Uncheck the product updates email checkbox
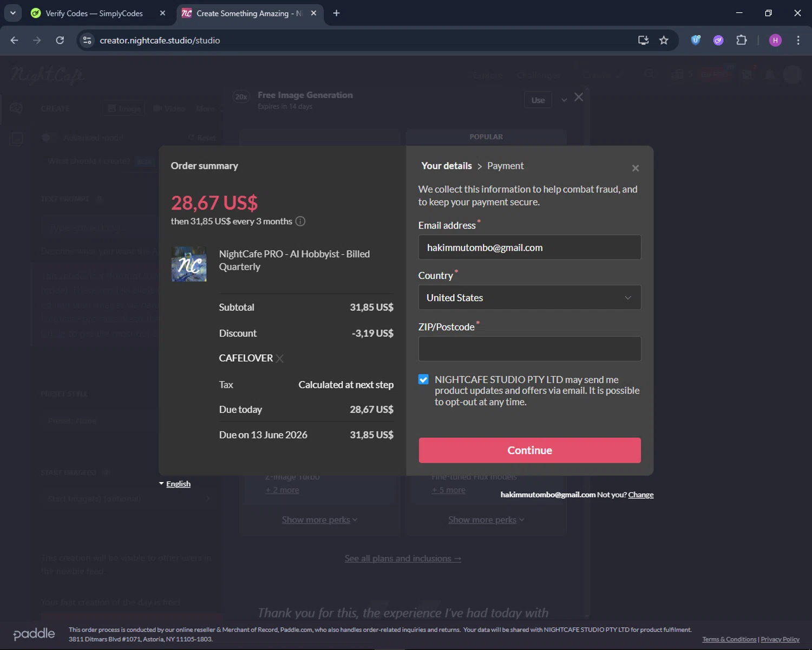 (423, 380)
